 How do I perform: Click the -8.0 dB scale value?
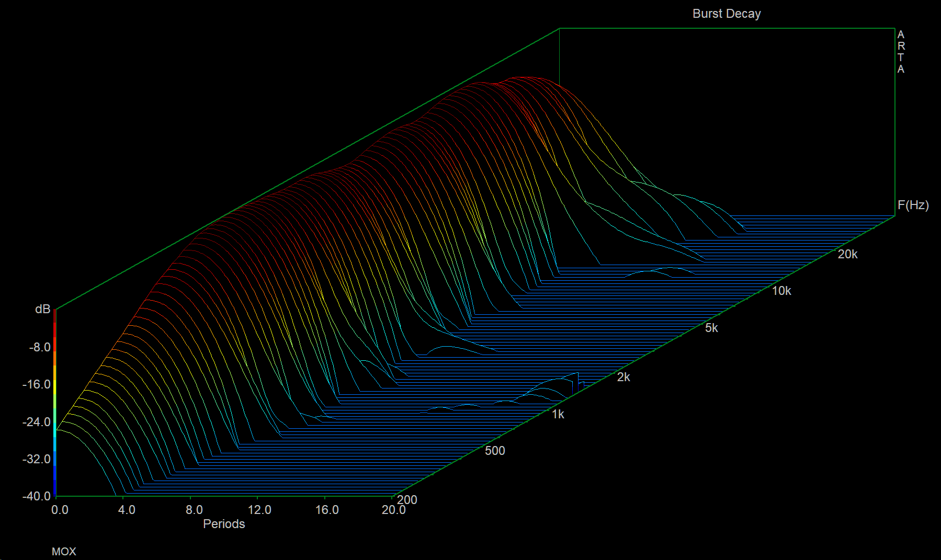40,347
